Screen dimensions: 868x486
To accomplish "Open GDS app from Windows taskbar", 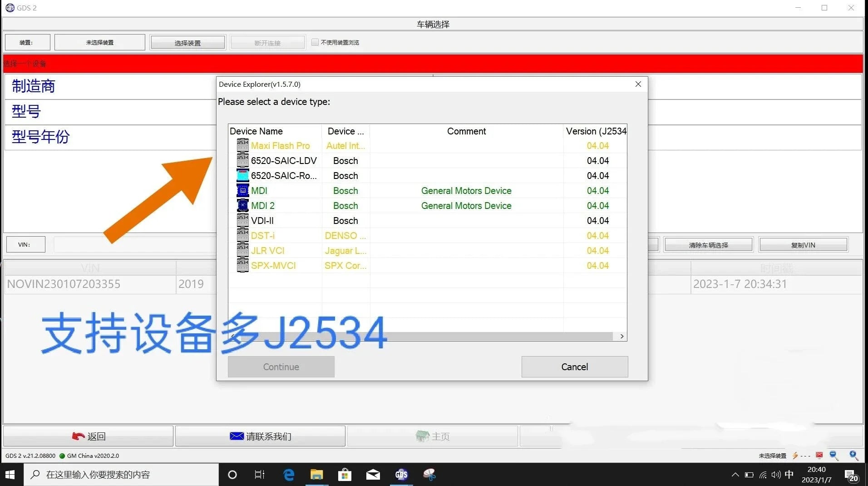I will click(401, 475).
